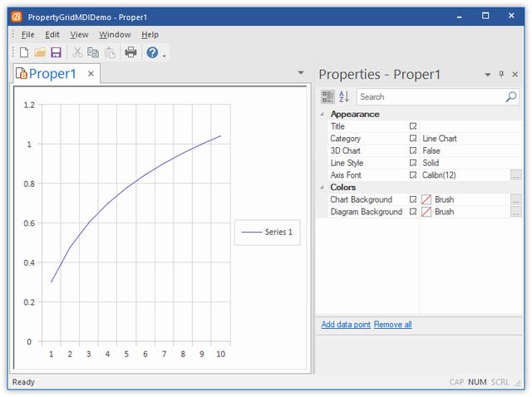This screenshot has height=397, width=532.
Task: Click the Add data point link
Action: tap(346, 325)
